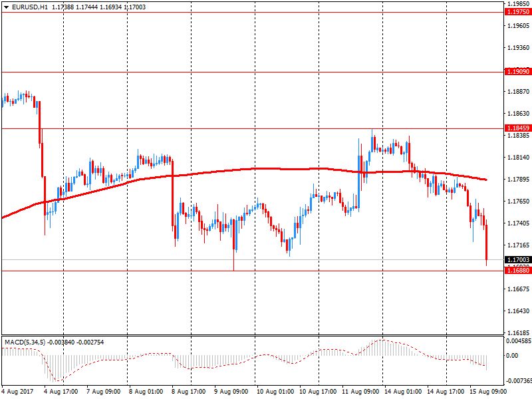
Task: Open the chart menu triangle beside EURUSD,H1
Action: click(x=6, y=7)
